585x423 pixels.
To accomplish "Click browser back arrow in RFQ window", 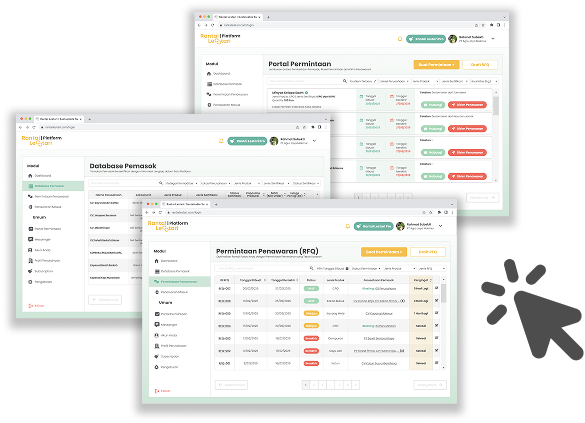I will (147, 212).
